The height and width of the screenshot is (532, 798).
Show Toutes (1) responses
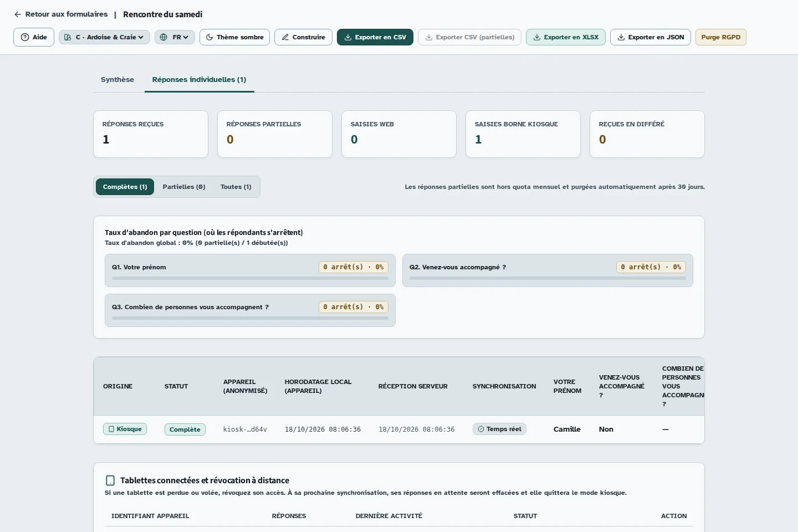236,187
